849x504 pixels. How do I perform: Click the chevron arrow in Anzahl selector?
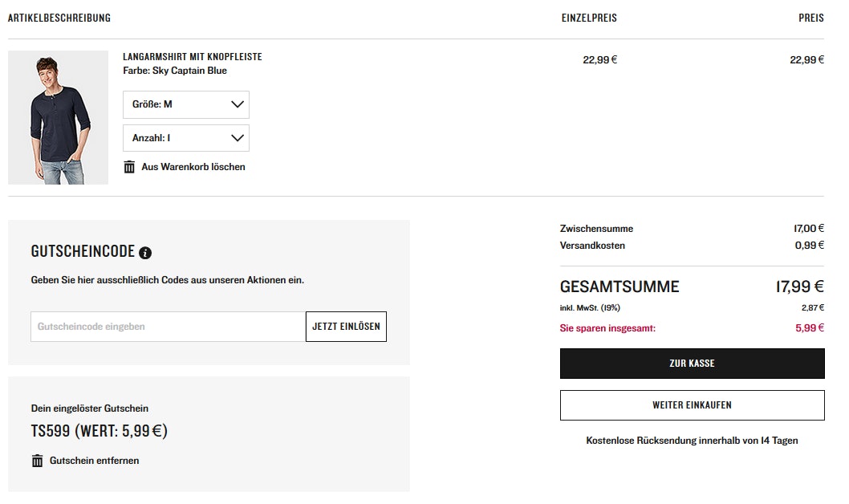pos(237,138)
